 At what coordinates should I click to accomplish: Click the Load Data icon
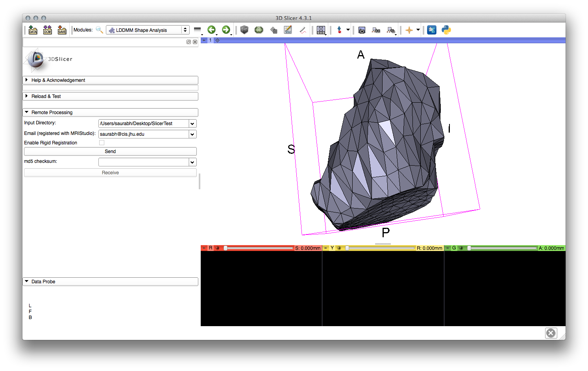(x=33, y=30)
